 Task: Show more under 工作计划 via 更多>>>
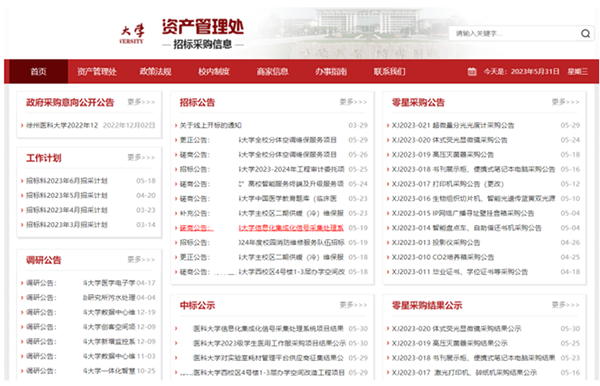tap(141, 158)
